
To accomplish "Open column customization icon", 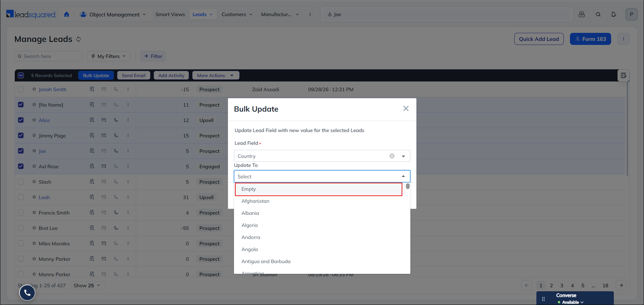I will [624, 75].
